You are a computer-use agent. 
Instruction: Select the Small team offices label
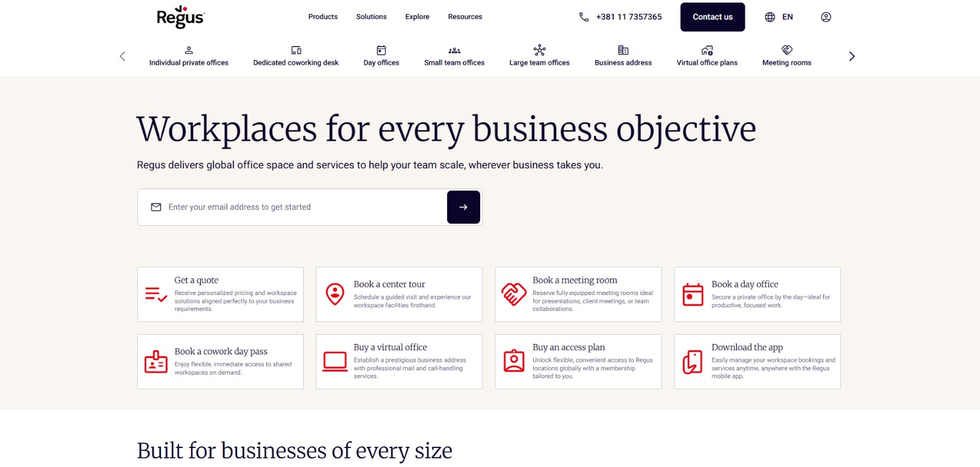(454, 63)
